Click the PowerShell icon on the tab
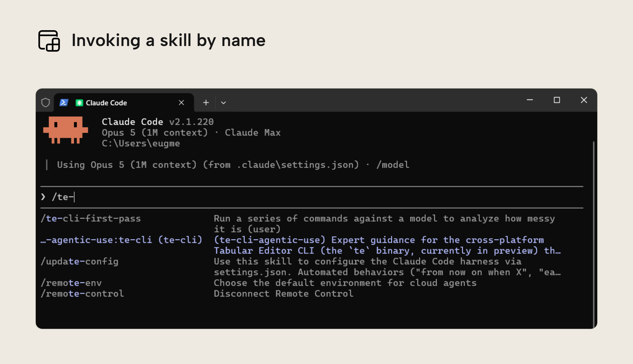 (x=64, y=103)
